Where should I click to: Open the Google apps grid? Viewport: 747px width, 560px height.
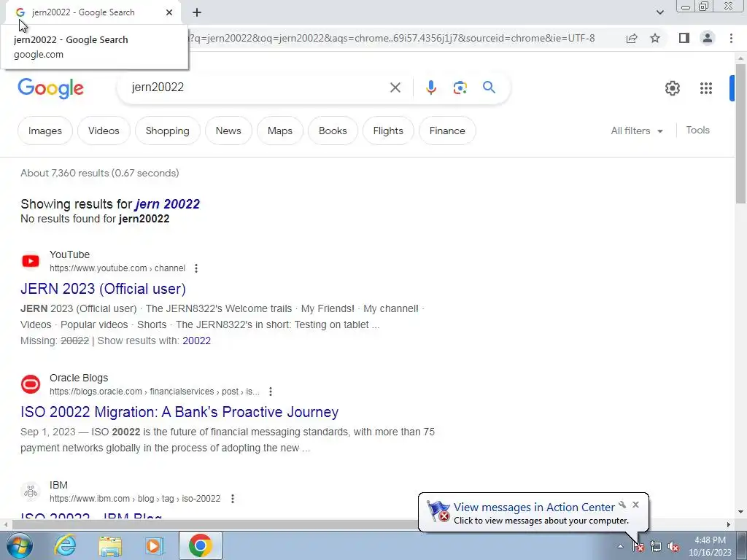[706, 88]
